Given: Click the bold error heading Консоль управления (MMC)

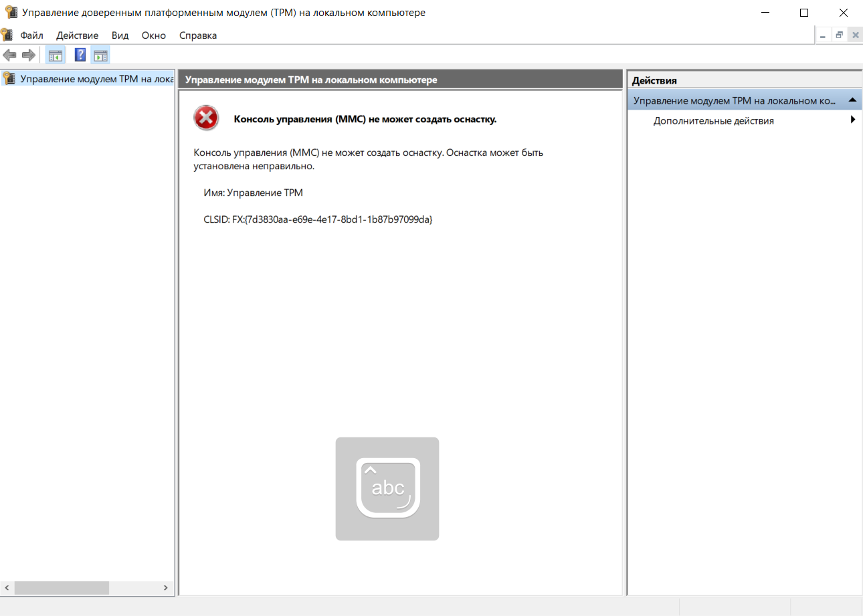Looking at the screenshot, I should pyautogui.click(x=365, y=120).
